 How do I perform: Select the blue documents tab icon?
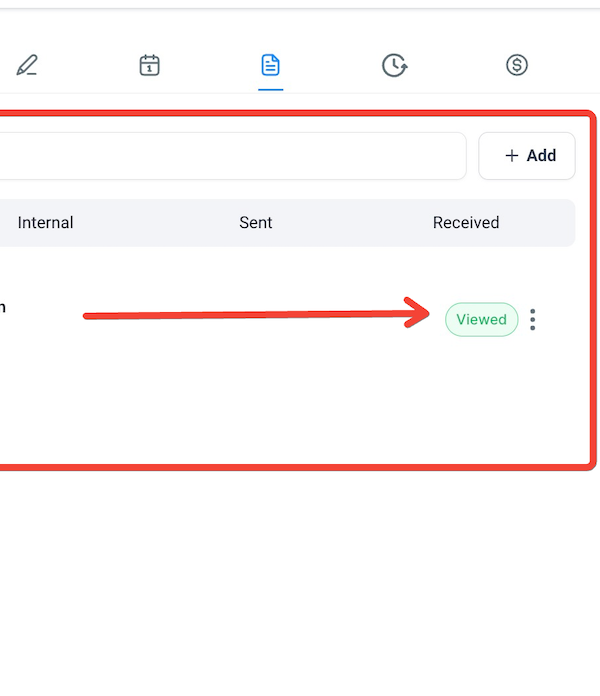coord(270,66)
